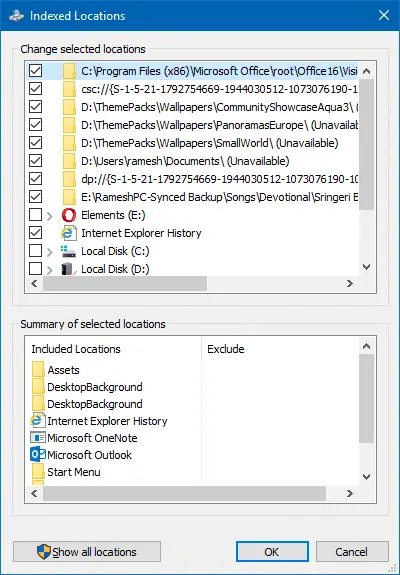Check the Local Disk (C:) checkbox
Image resolution: width=400 pixels, height=575 pixels.
click(36, 251)
